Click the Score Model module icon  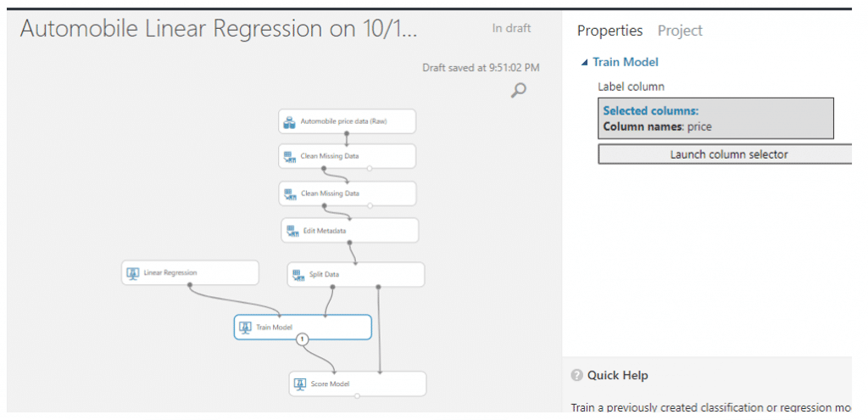point(300,384)
